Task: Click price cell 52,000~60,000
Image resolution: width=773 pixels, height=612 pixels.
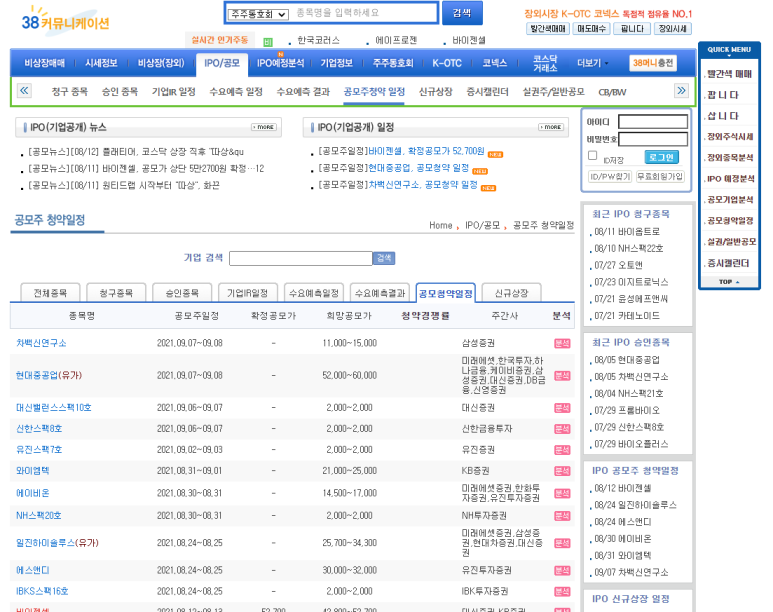Action: (350, 375)
